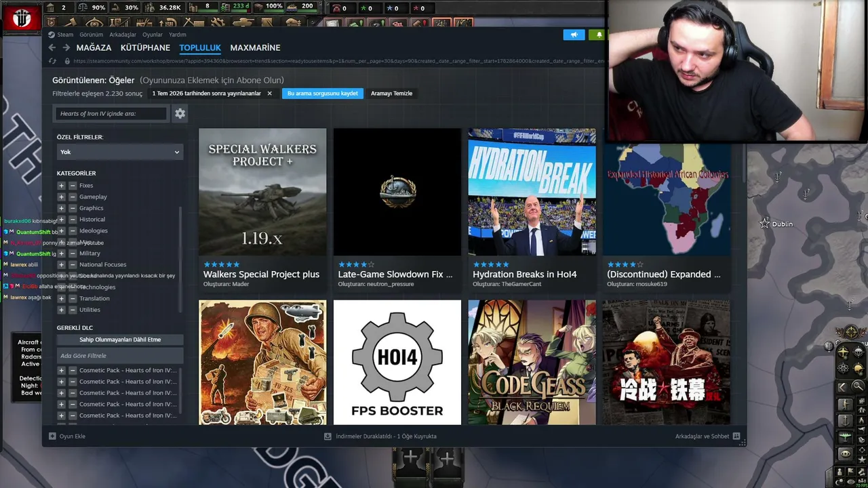
Task: Open Steam announcements megaphone button
Action: point(574,35)
